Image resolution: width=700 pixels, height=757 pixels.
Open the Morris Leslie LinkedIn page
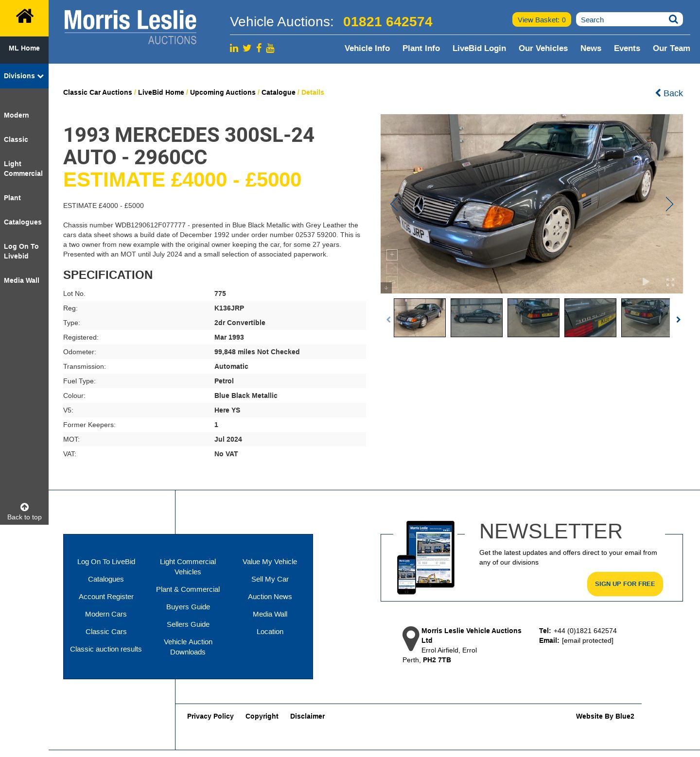234,48
